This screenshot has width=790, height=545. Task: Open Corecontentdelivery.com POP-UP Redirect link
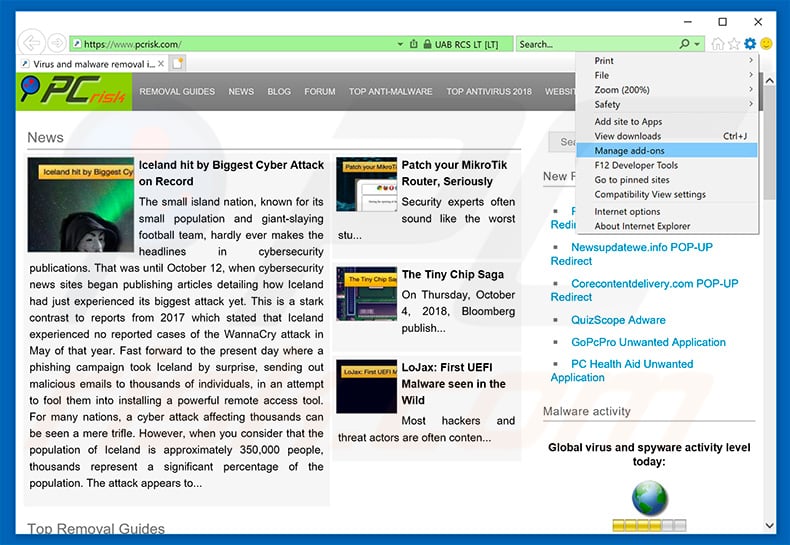(x=644, y=290)
